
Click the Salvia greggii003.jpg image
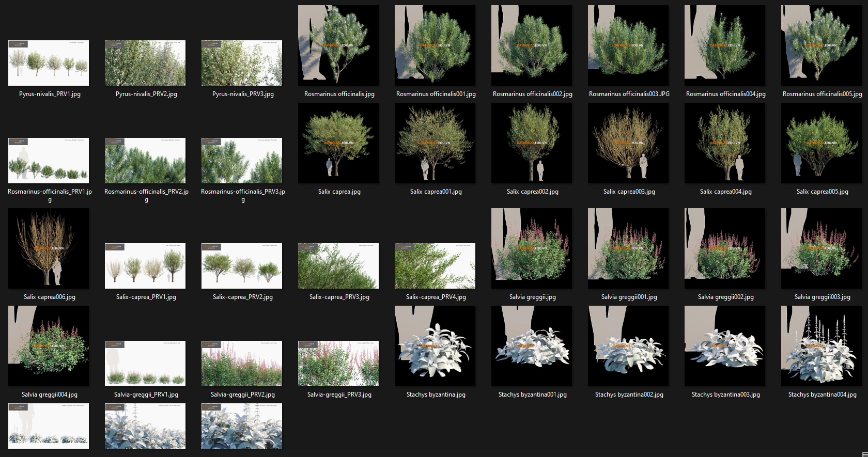822,248
